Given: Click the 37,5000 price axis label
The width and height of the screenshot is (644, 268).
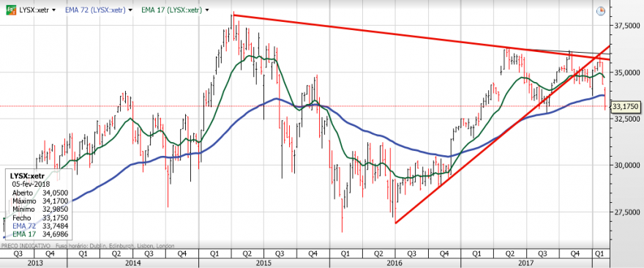Looking at the screenshot, I should coord(626,26).
